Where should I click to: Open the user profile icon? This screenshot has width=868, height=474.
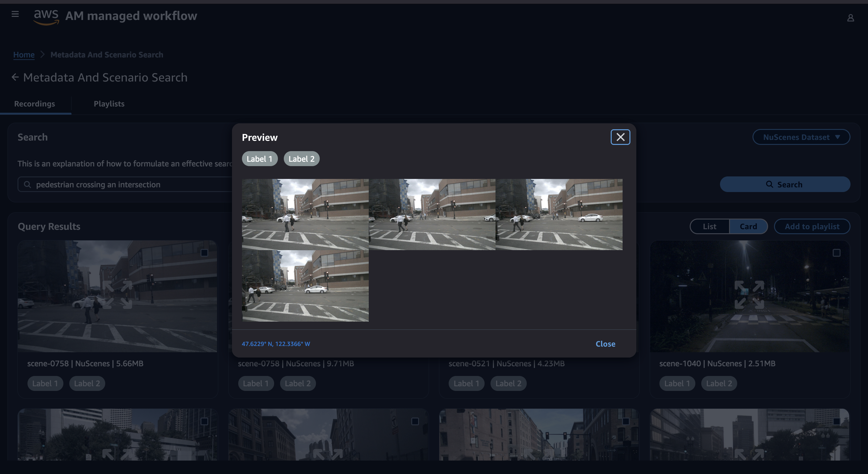tap(850, 18)
